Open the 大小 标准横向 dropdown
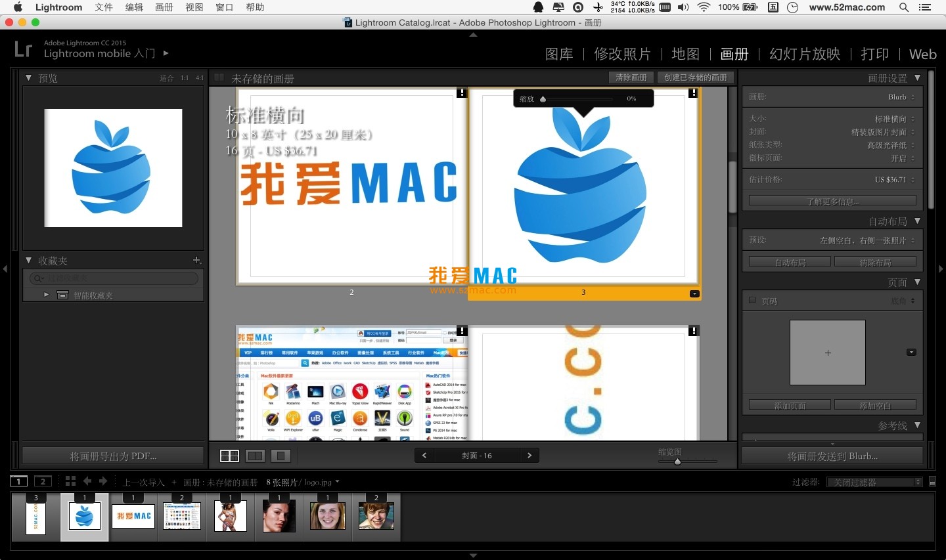 click(895, 119)
